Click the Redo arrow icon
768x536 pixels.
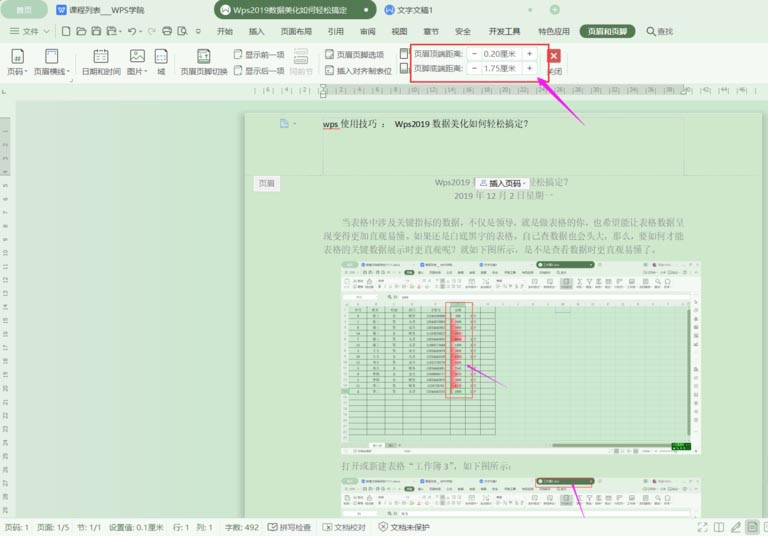pos(151,31)
